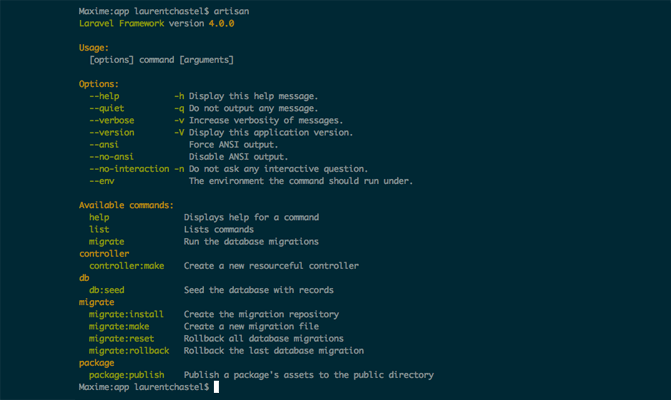The image size is (671, 400).
Task: Click the 'artisan' command on first line
Action: [231, 11]
